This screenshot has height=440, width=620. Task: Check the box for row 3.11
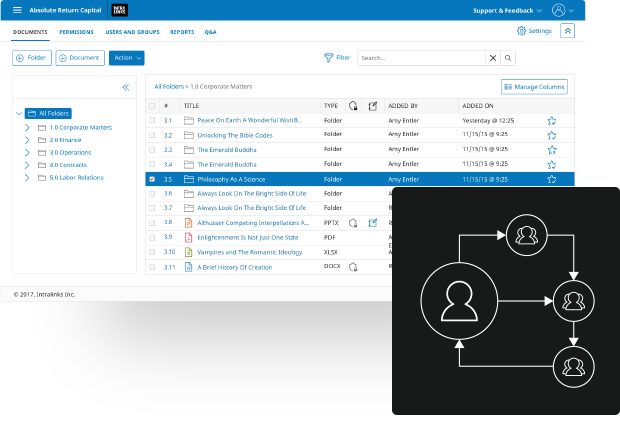pos(152,267)
